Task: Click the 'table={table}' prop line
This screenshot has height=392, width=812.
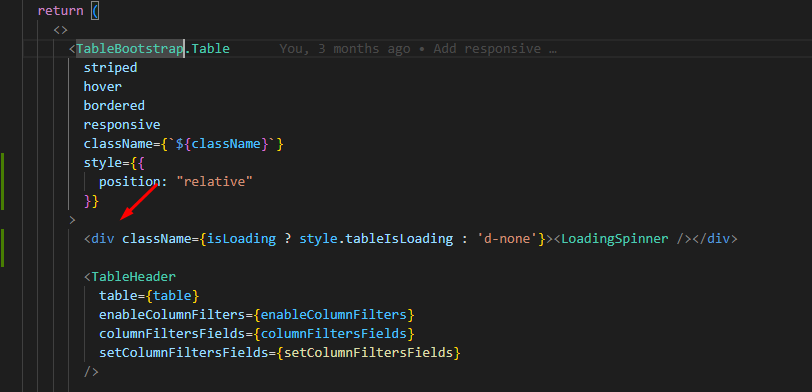Action: click(x=149, y=296)
